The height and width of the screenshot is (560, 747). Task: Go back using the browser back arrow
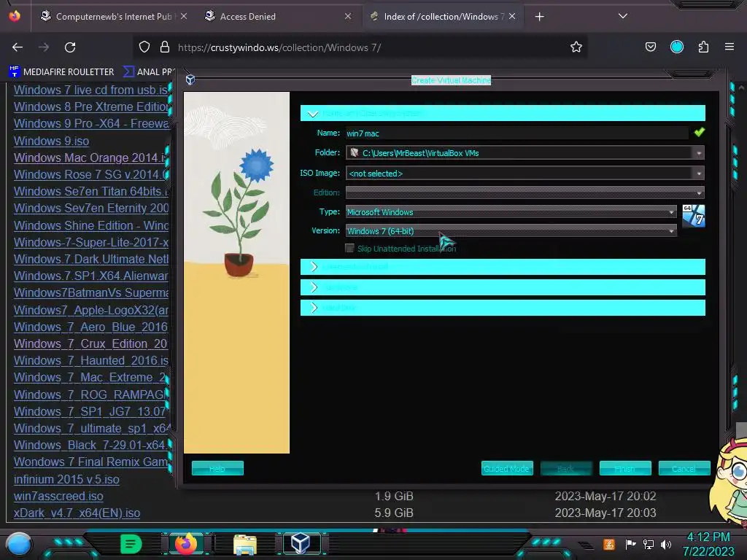coord(18,47)
